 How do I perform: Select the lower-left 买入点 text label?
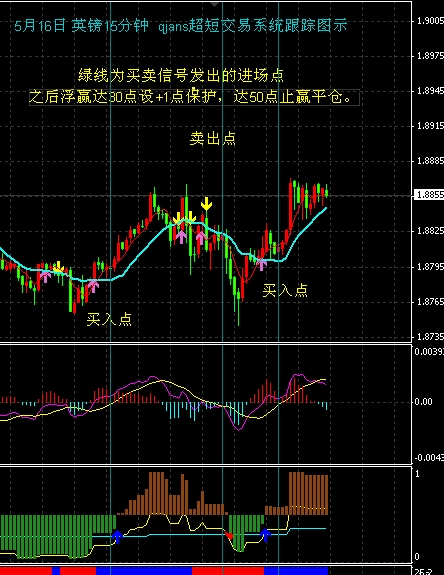[109, 319]
